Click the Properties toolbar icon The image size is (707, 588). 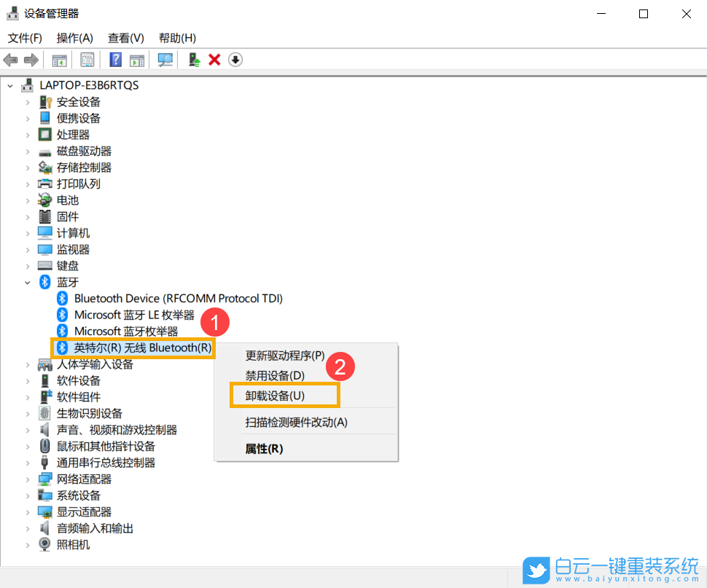click(87, 59)
